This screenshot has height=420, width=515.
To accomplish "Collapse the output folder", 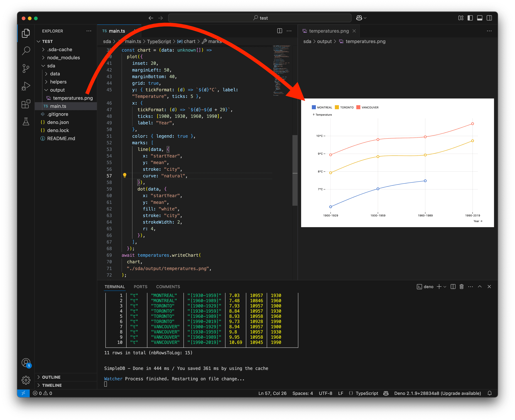I will tap(46, 90).
